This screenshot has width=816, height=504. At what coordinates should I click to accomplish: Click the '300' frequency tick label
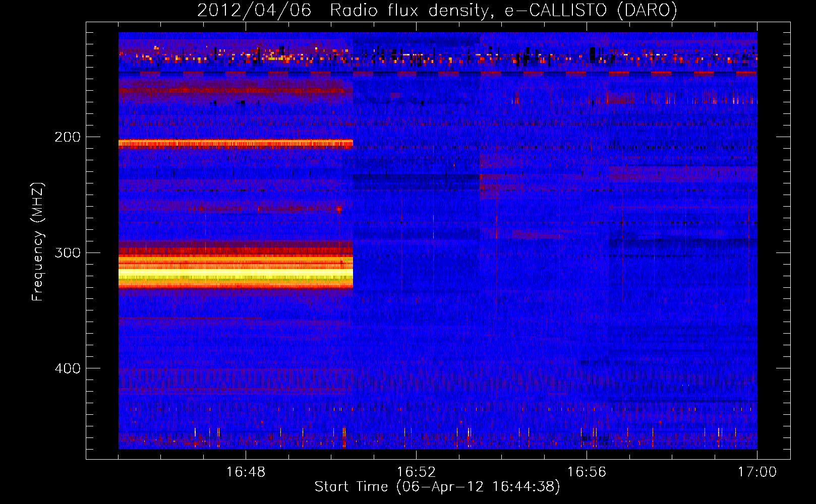[x=68, y=253]
